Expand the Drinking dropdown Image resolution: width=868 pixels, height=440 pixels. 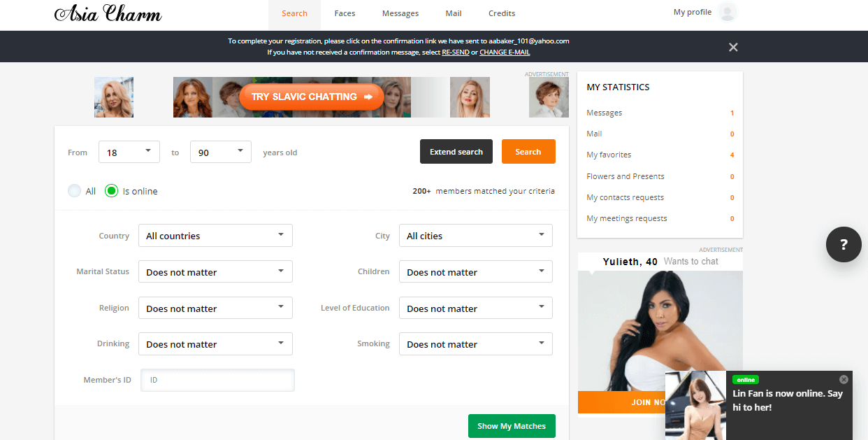pyautogui.click(x=215, y=343)
